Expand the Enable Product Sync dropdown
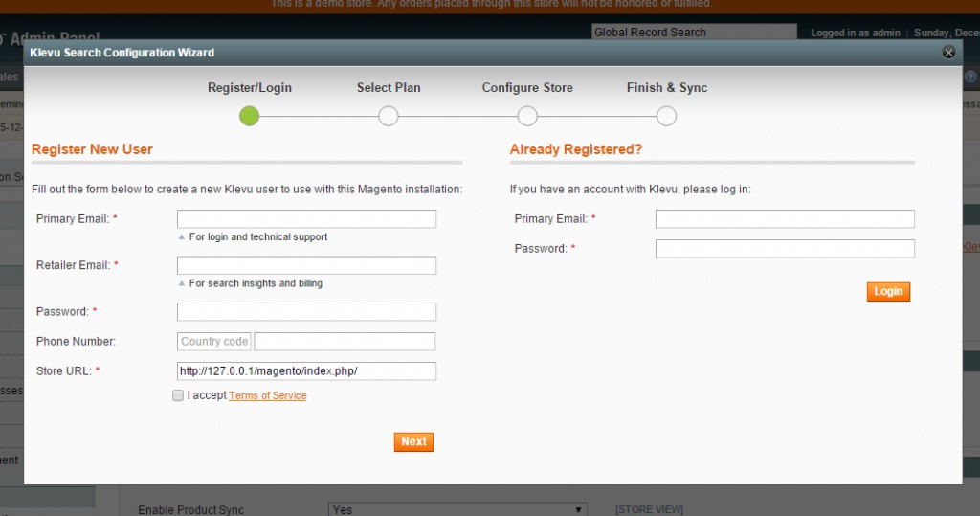The height and width of the screenshot is (516, 980). click(x=457, y=509)
